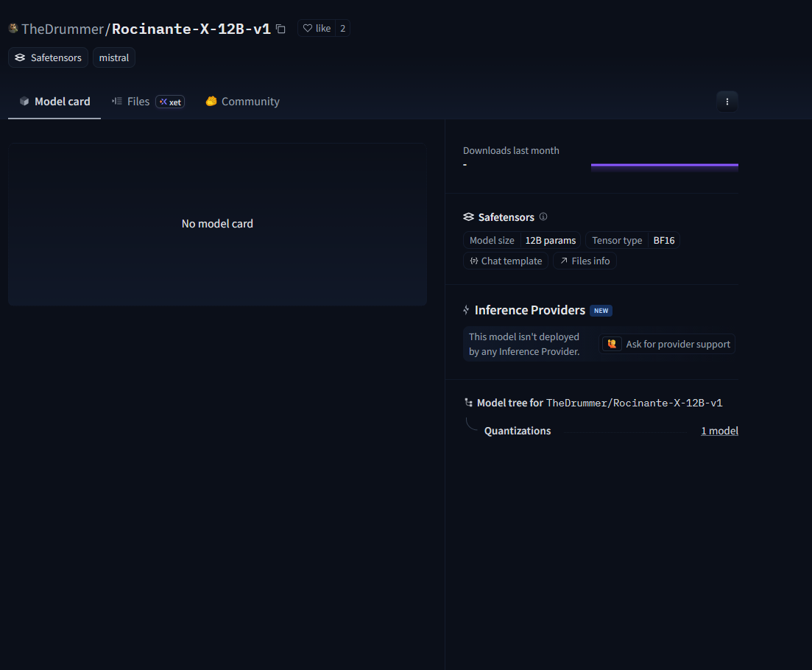
Task: Click the purple downloads chart line
Action: tap(665, 165)
